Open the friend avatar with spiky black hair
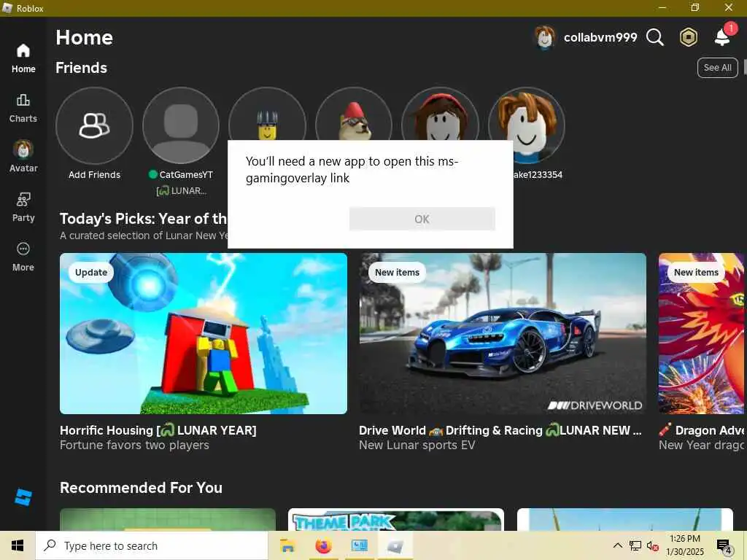Viewport: 747px width, 560px height. tap(267, 114)
